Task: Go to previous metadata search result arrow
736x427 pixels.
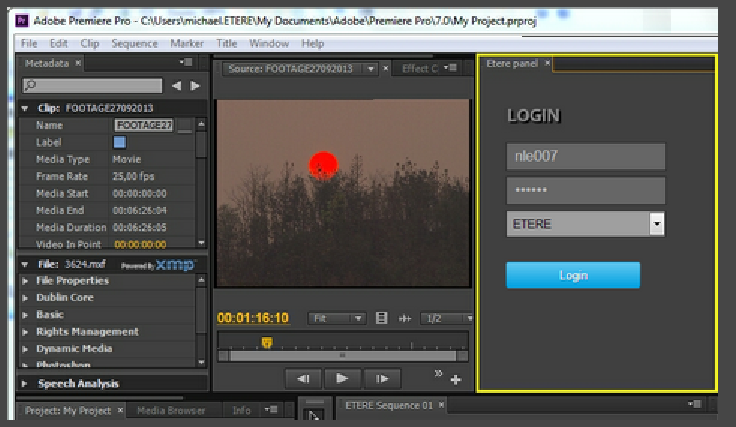Action: (x=176, y=86)
